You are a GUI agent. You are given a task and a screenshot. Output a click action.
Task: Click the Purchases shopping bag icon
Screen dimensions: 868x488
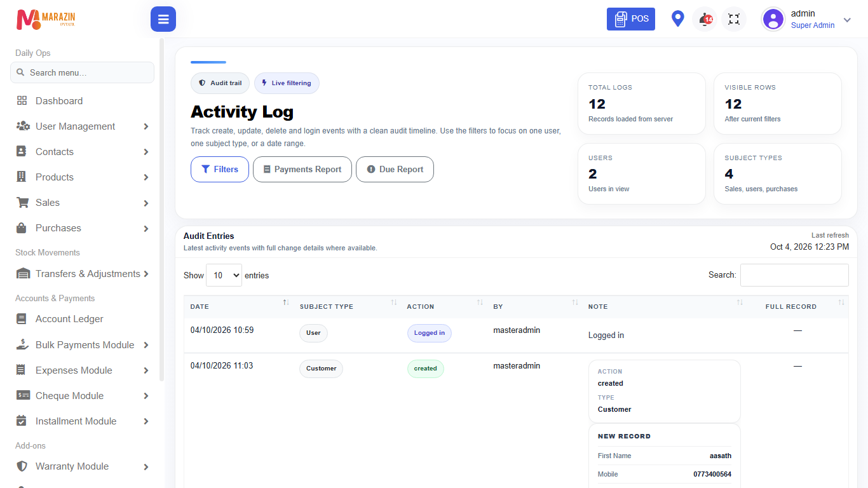pyautogui.click(x=22, y=228)
